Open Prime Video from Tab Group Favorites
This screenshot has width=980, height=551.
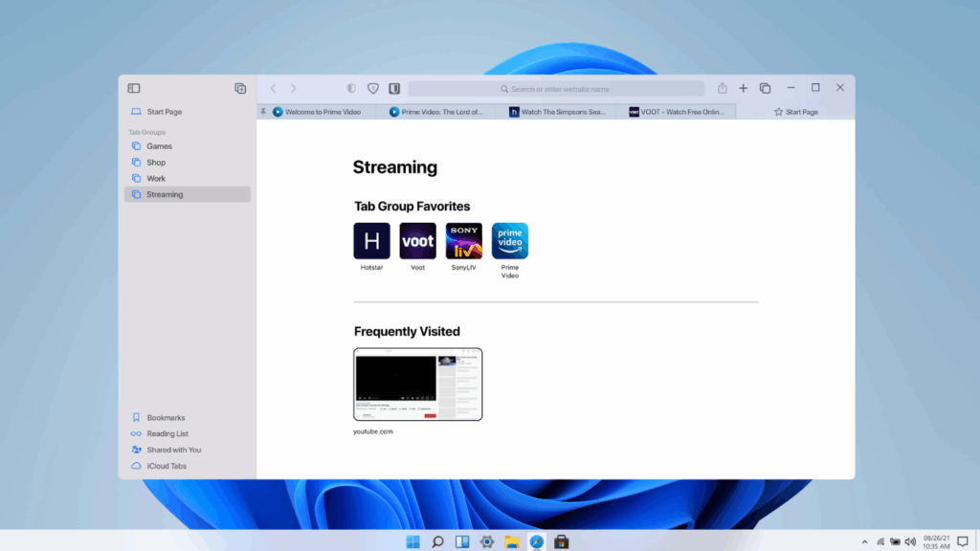pyautogui.click(x=509, y=241)
